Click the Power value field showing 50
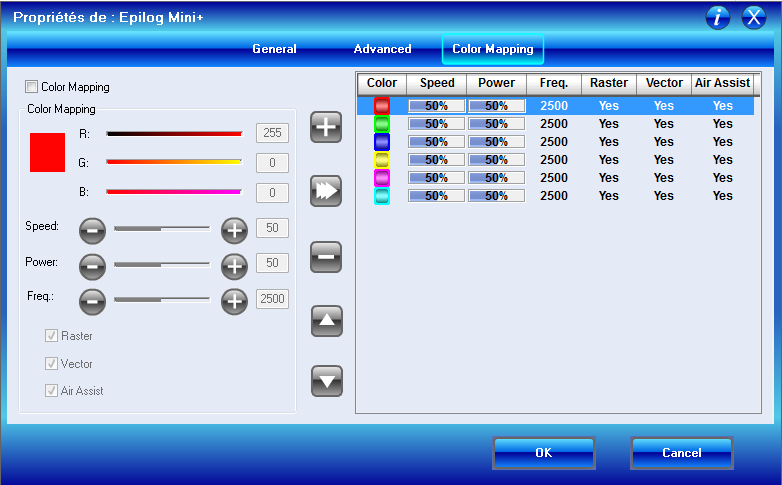 click(x=272, y=263)
